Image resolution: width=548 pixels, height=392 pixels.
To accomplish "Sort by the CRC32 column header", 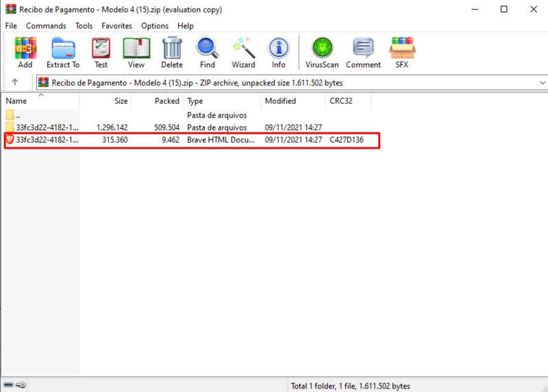I will coord(348,101).
